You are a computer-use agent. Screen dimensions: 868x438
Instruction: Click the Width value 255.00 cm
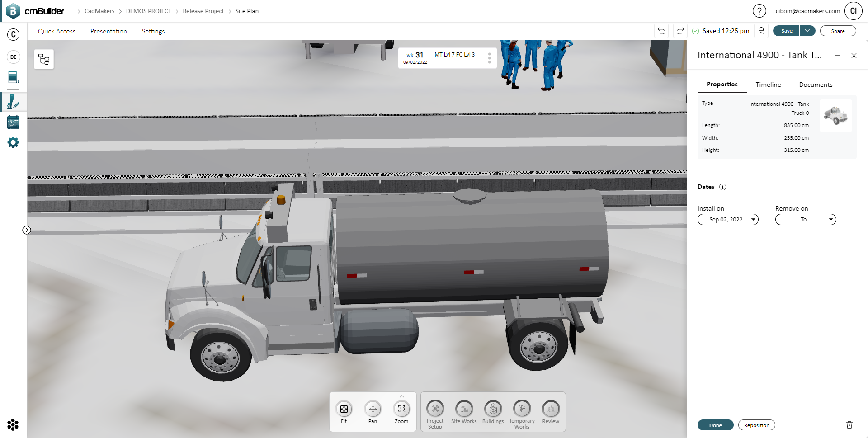[x=796, y=138]
